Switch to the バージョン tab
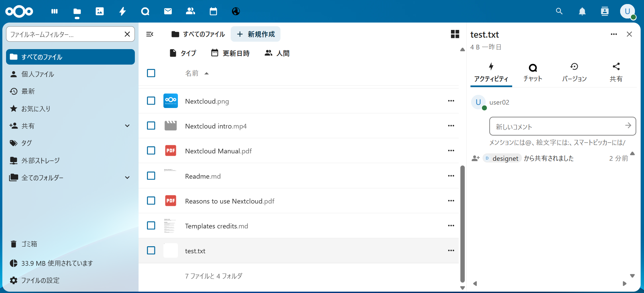 click(x=574, y=72)
